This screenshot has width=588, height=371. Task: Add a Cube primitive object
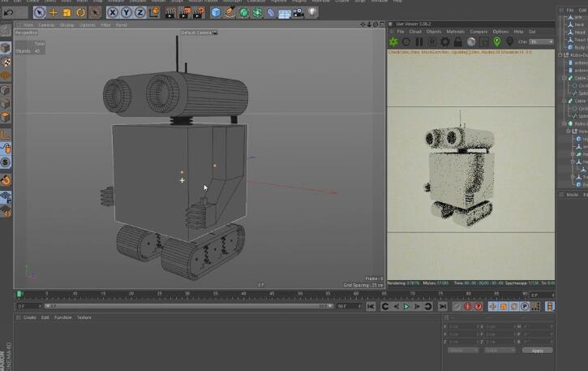[216, 12]
